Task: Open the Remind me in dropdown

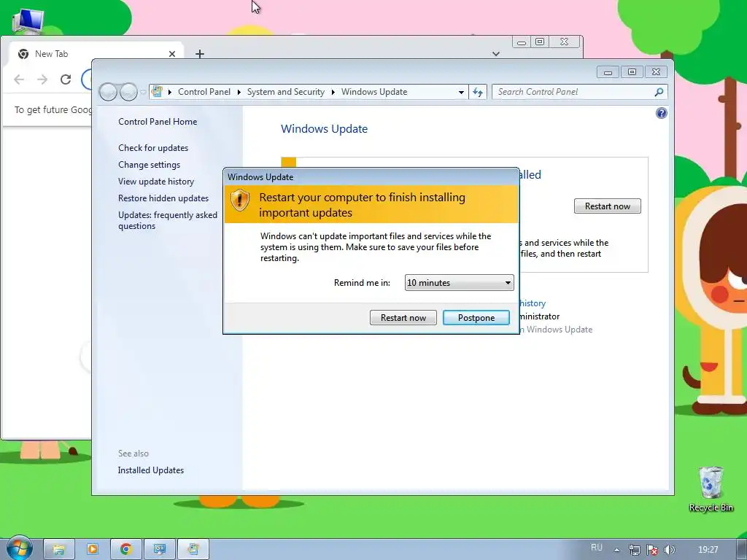Action: [459, 282]
